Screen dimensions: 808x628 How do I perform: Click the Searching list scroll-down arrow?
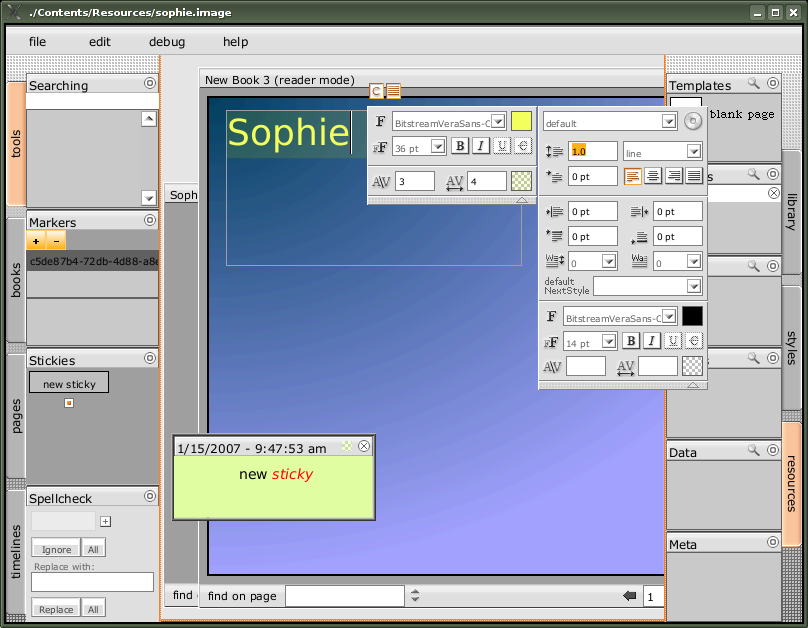(x=149, y=197)
